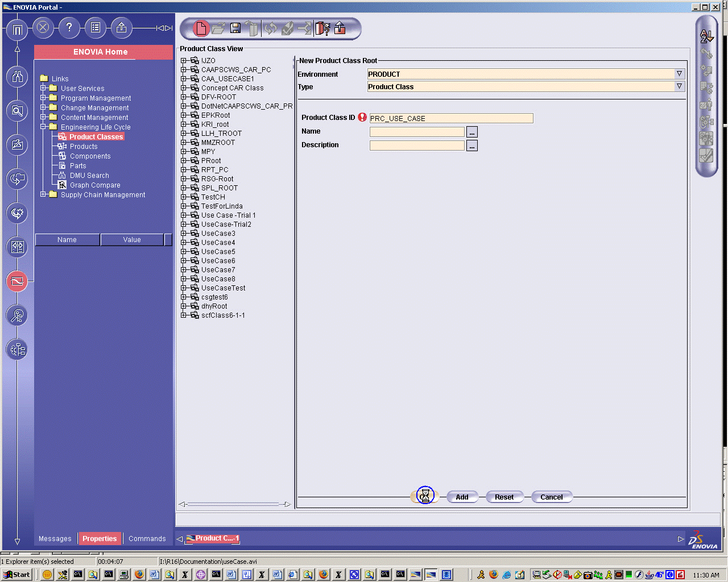Collapse the Engineering Life Cycle folder
Viewport: 728px width, 582px height.
[x=43, y=127]
